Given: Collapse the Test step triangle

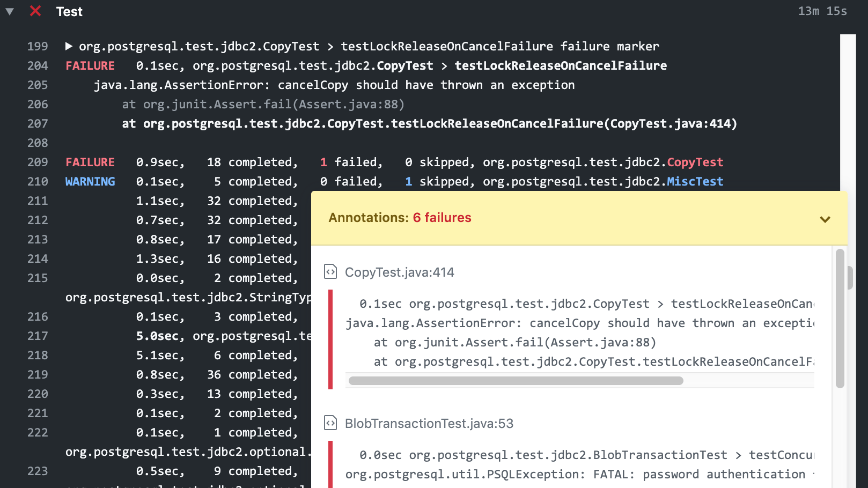Looking at the screenshot, I should [x=10, y=11].
